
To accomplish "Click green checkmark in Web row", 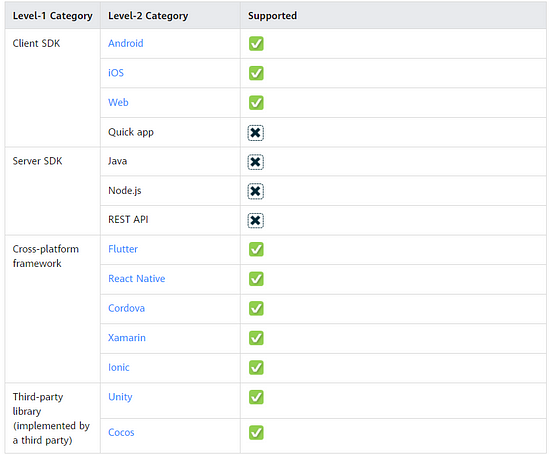I will (x=256, y=103).
